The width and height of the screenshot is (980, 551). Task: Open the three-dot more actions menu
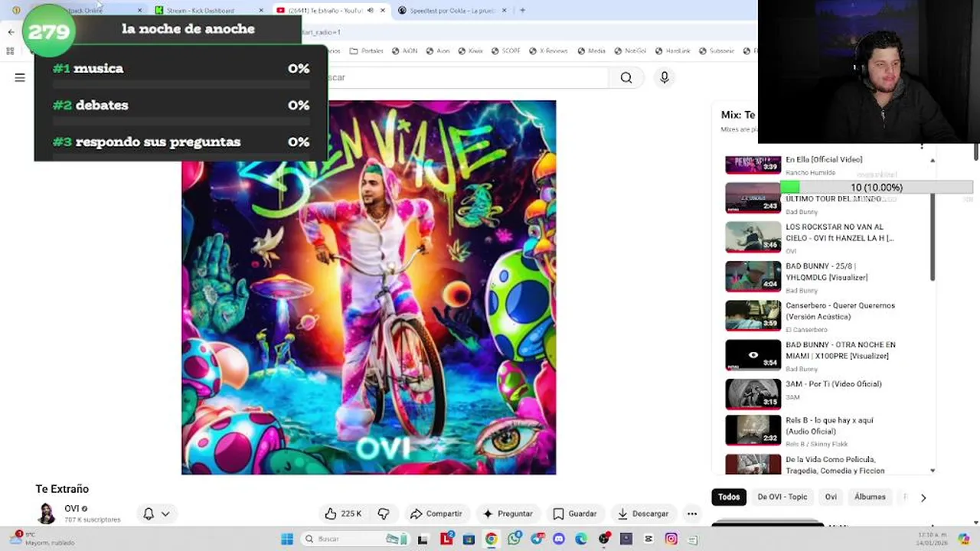[692, 514]
